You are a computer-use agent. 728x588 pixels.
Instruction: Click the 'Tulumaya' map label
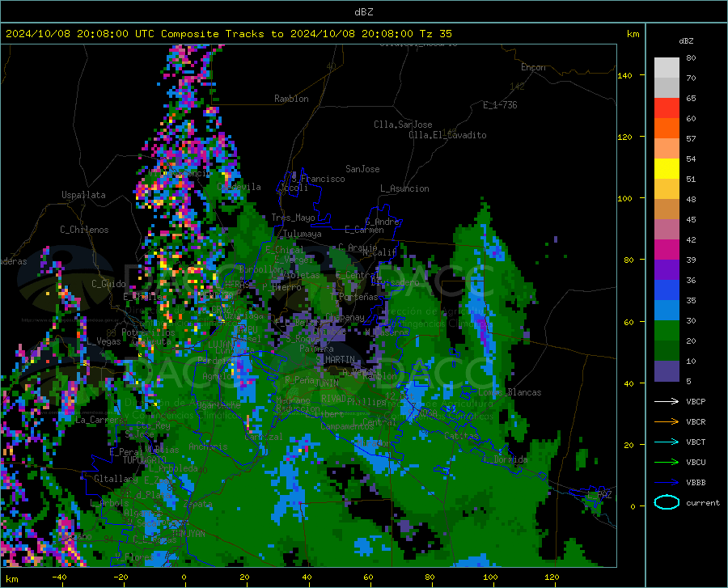[x=303, y=234]
